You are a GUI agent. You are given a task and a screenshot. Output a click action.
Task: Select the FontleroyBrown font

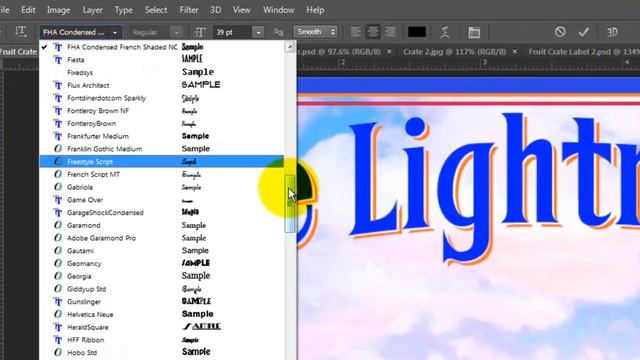coord(162,123)
